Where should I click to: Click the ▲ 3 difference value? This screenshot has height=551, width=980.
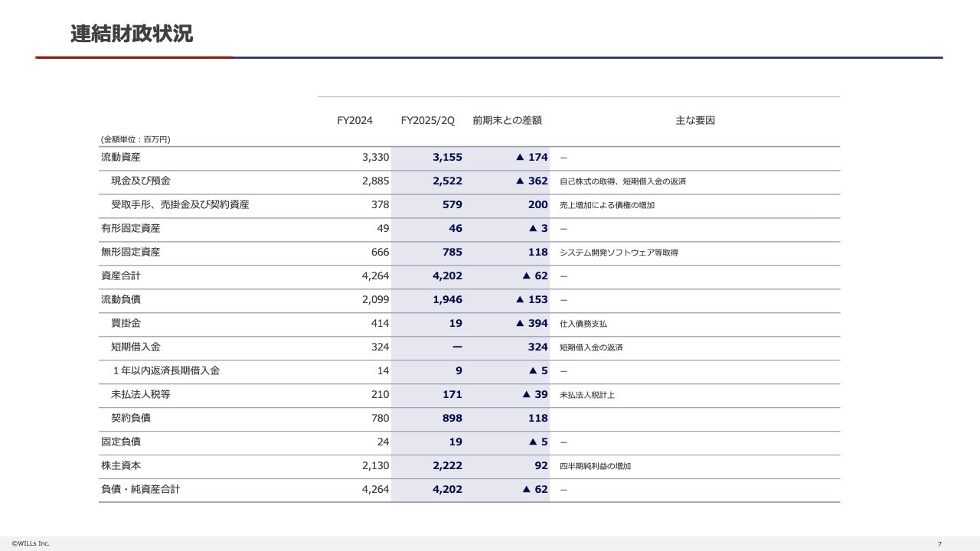point(538,229)
